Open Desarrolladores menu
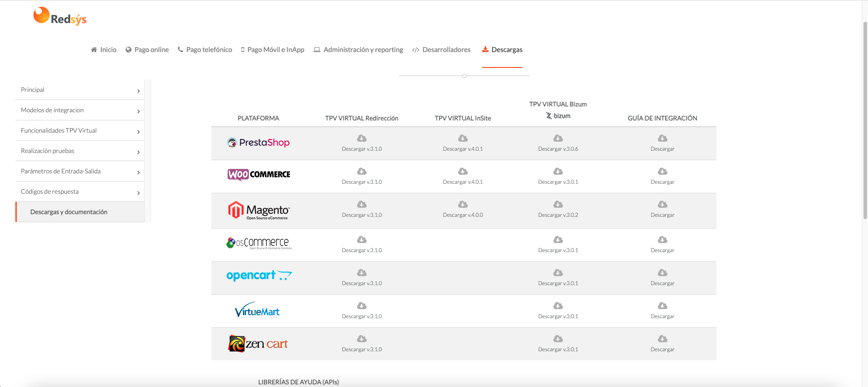Image resolution: width=868 pixels, height=387 pixels. point(441,50)
